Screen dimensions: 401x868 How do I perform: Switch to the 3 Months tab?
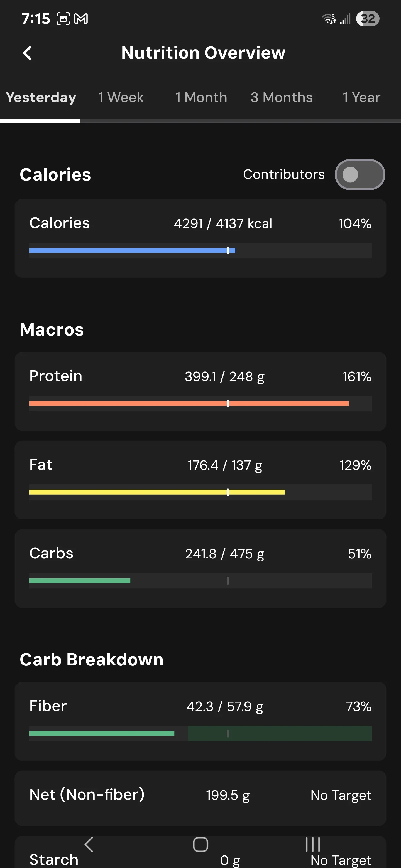click(281, 98)
